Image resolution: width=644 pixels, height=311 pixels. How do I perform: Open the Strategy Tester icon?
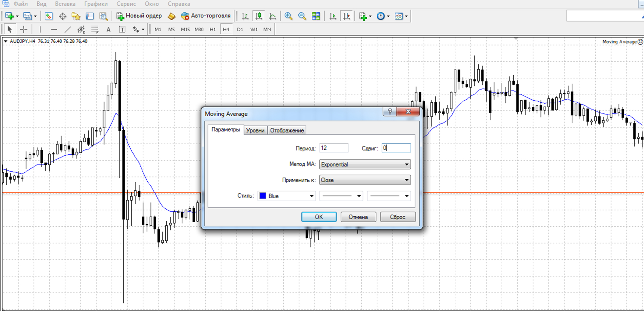[104, 16]
